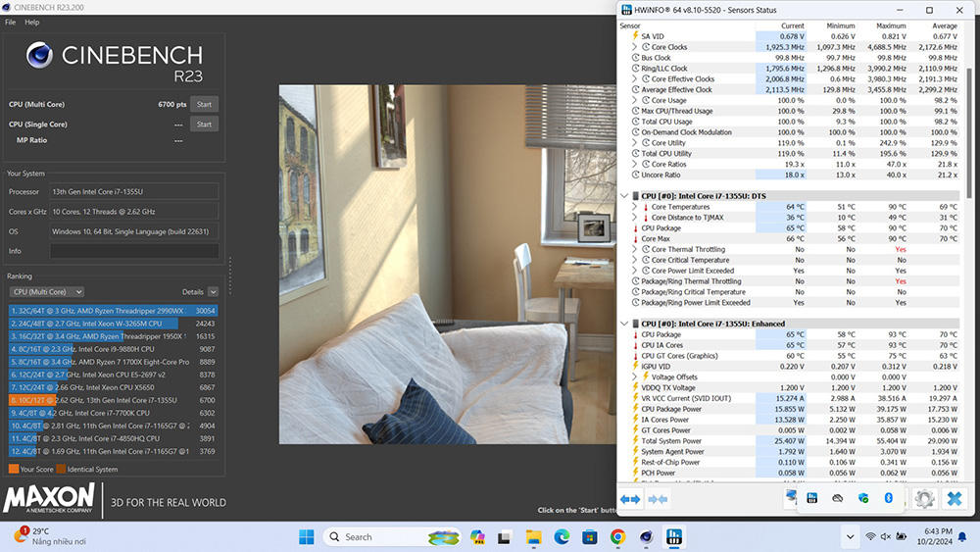Switch to HWiNFO via its taskbar icon
The height and width of the screenshot is (552, 980).
point(674,536)
